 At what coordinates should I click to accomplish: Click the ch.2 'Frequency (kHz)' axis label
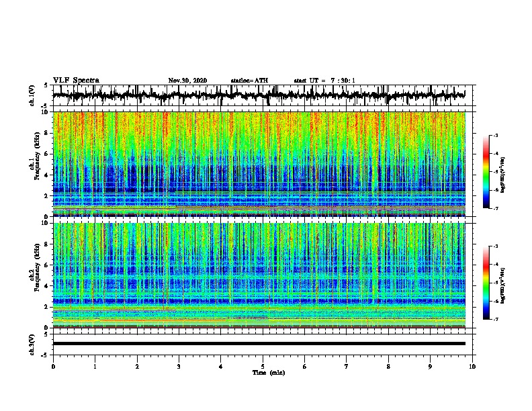click(x=37, y=267)
